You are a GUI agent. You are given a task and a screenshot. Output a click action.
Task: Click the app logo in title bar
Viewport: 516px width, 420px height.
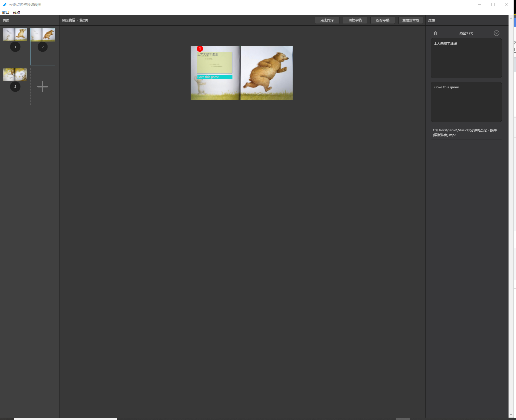5,4
